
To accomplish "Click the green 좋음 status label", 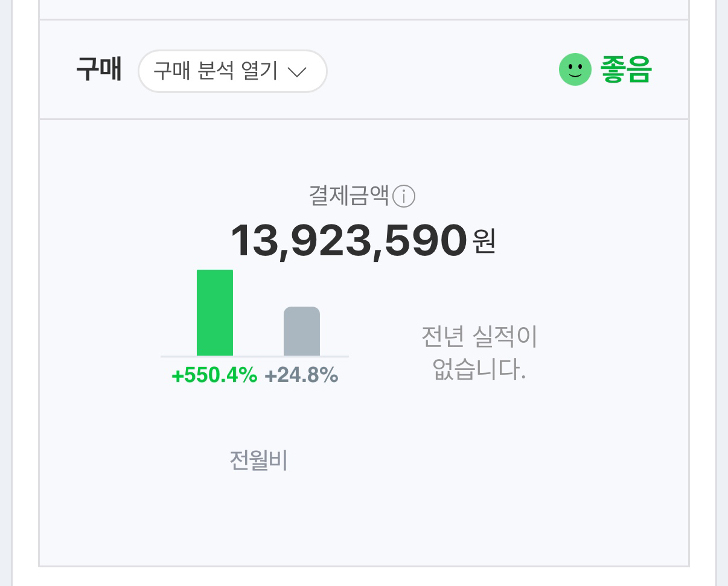I will (626, 70).
